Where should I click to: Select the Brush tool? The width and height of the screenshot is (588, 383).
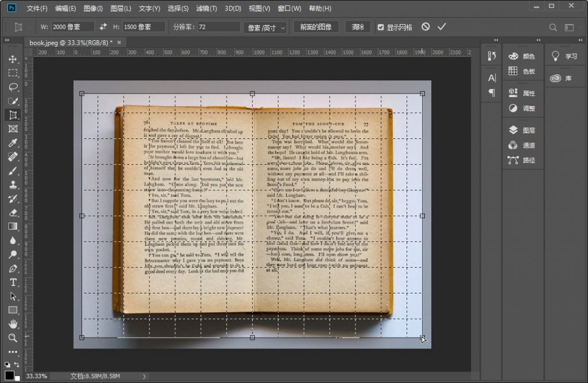pos(13,171)
